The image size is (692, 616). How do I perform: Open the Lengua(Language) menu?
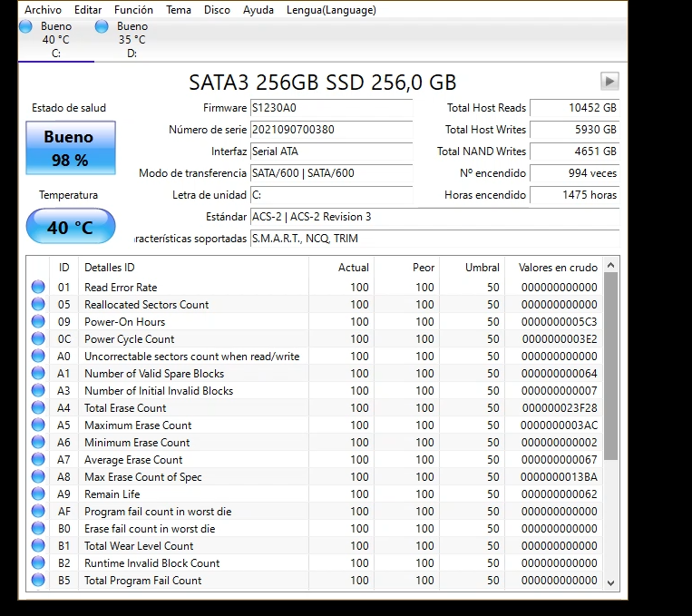pyautogui.click(x=331, y=10)
